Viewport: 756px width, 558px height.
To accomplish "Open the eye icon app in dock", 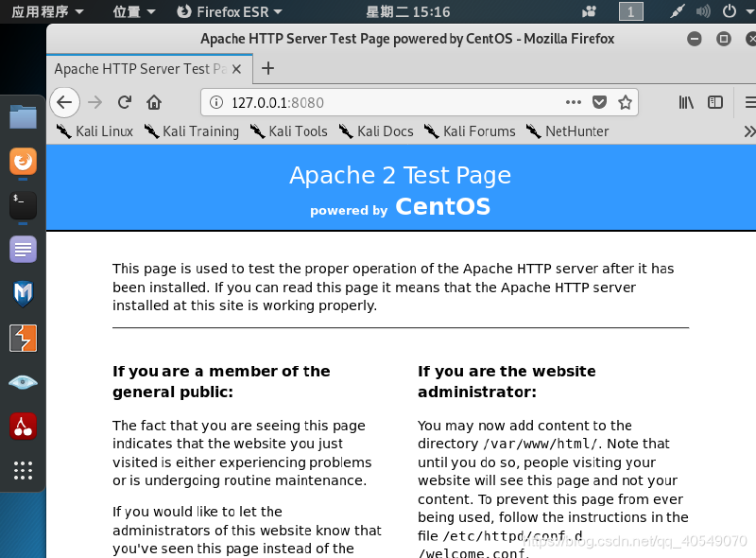I will tap(23, 382).
